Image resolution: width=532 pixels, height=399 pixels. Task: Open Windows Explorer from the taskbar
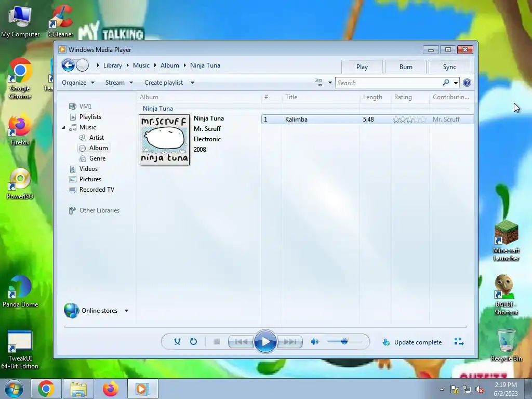tap(78, 389)
